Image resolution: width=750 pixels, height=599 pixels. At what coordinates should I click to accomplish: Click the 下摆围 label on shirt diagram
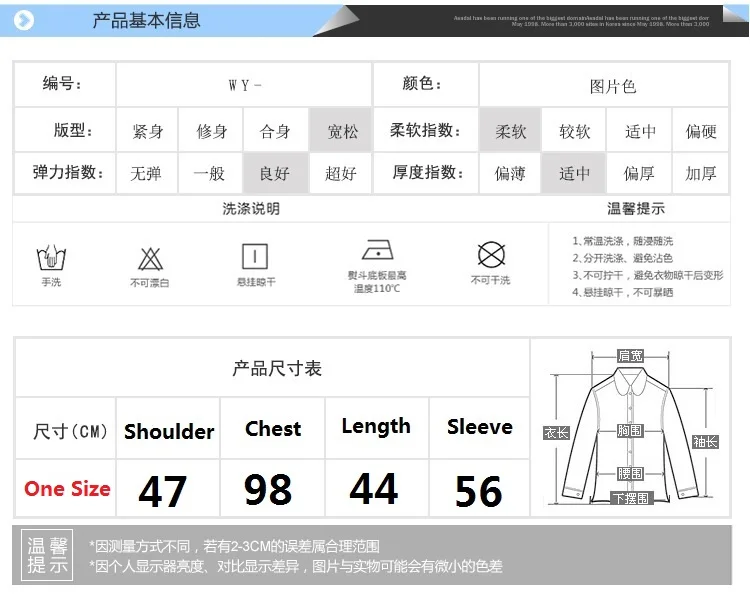tap(631, 499)
